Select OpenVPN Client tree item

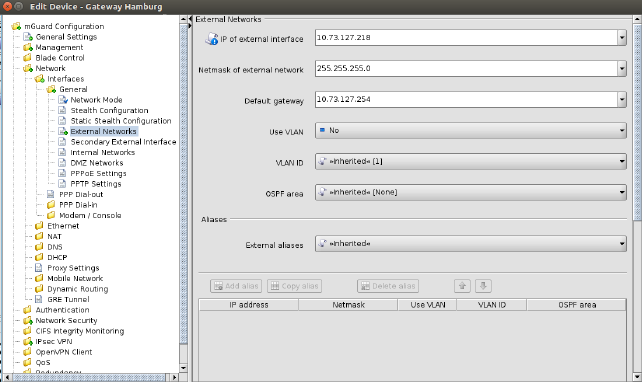point(63,352)
